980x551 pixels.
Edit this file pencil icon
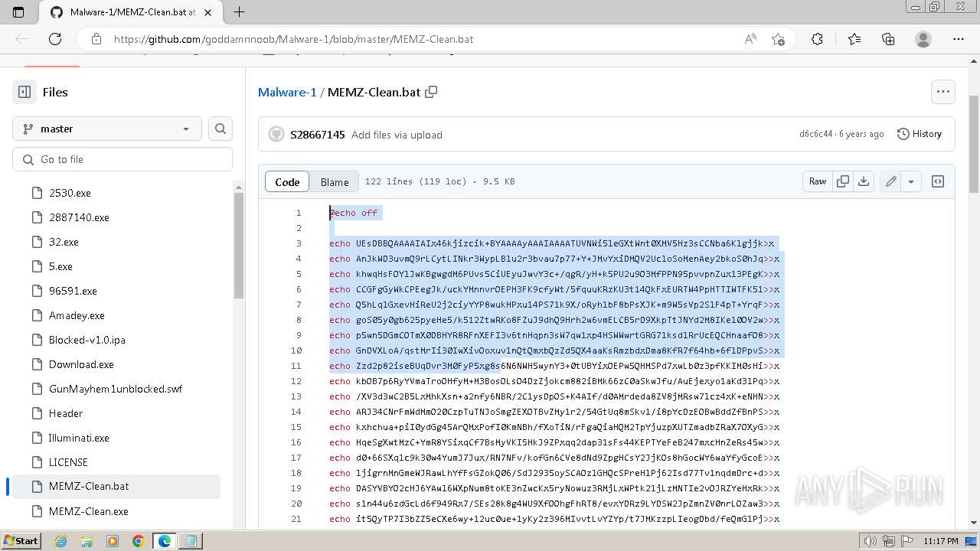(890, 181)
